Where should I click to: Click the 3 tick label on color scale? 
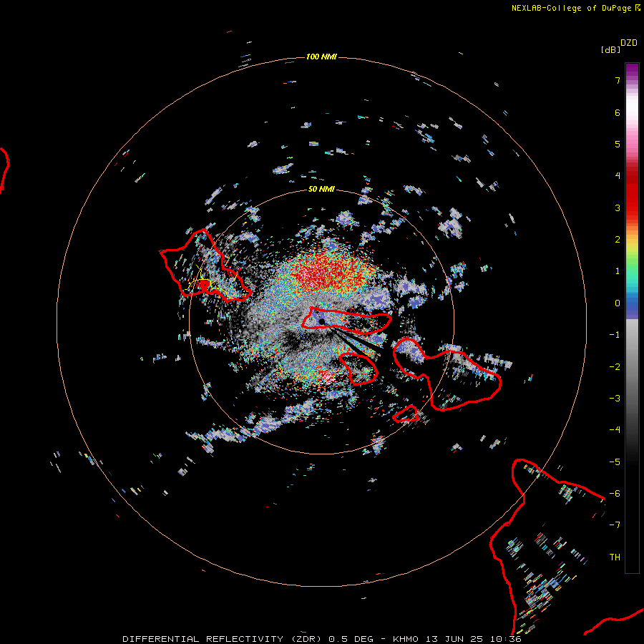tap(618, 208)
